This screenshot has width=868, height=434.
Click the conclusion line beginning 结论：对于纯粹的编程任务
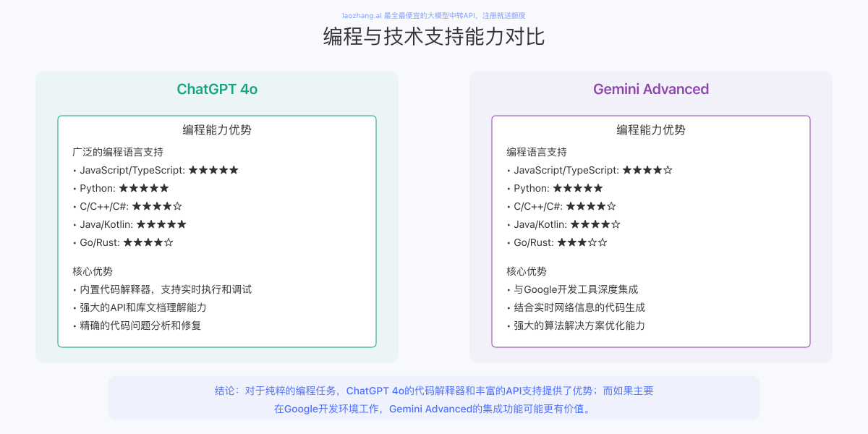point(434,391)
